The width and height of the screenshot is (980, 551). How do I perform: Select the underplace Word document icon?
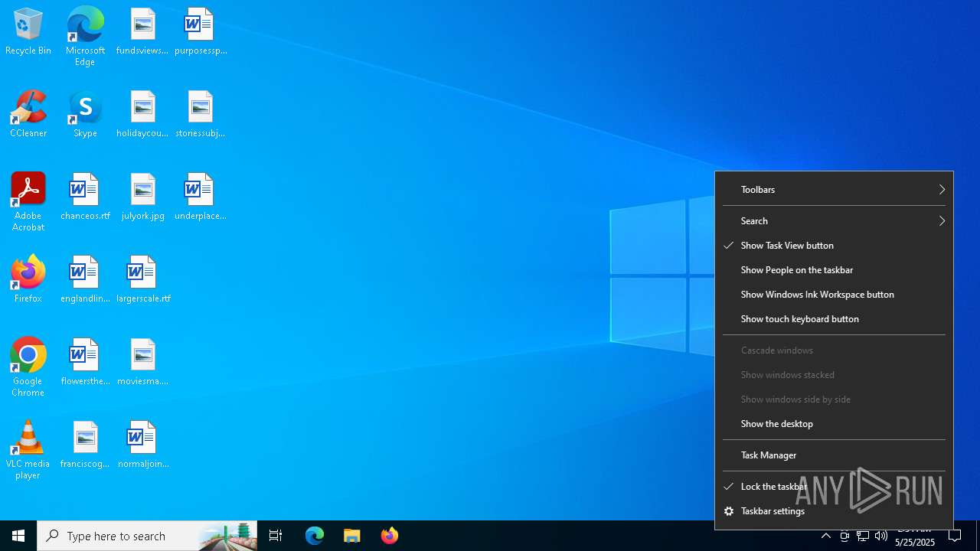click(201, 197)
